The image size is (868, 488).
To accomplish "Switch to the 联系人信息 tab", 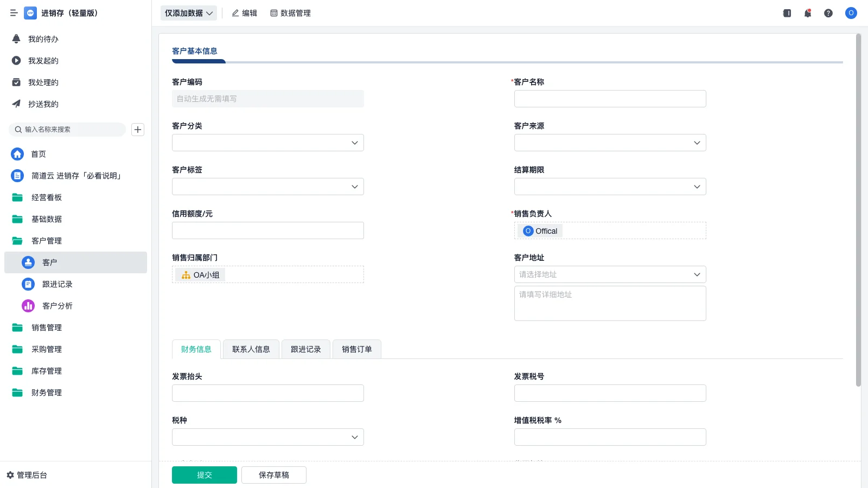I will coord(251,349).
